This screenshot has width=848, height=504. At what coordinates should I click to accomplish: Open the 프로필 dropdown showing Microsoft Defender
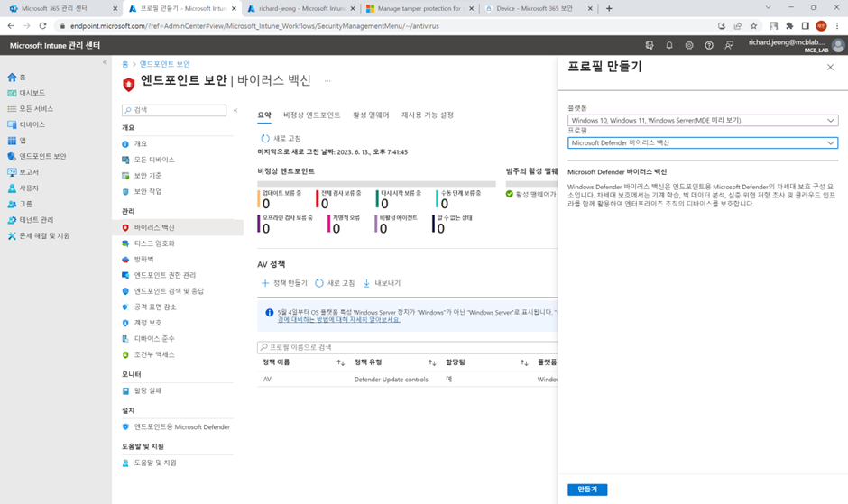703,142
